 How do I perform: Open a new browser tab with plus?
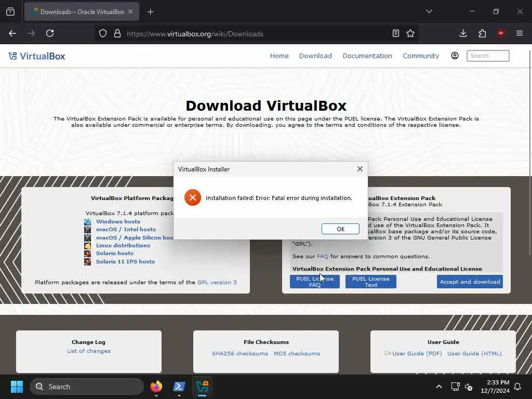click(x=150, y=12)
